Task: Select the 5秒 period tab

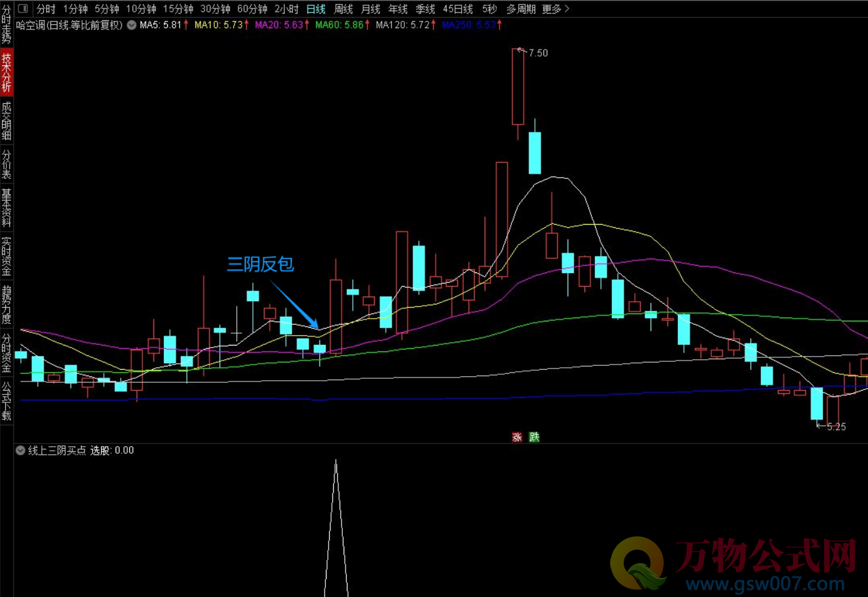Action: coord(490,9)
